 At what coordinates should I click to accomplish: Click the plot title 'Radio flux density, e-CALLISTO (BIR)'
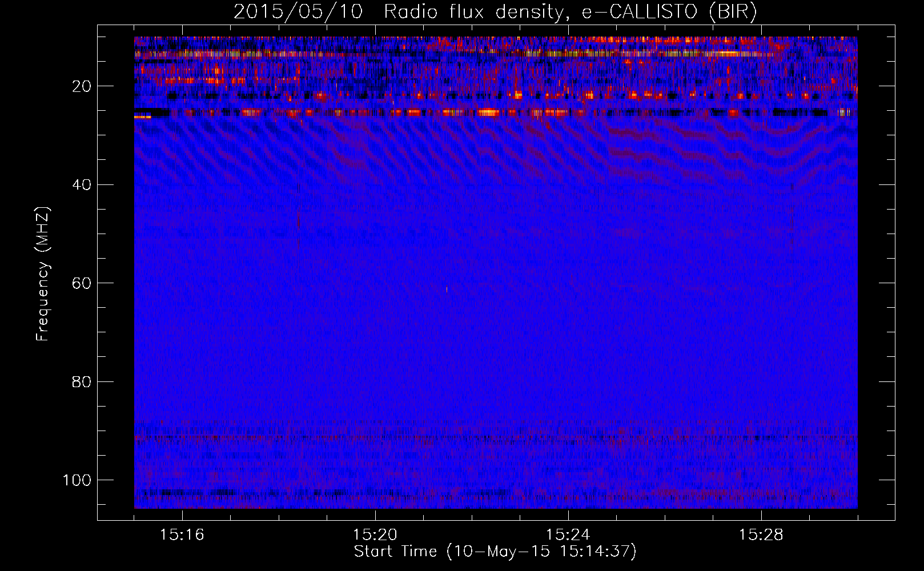pos(570,11)
